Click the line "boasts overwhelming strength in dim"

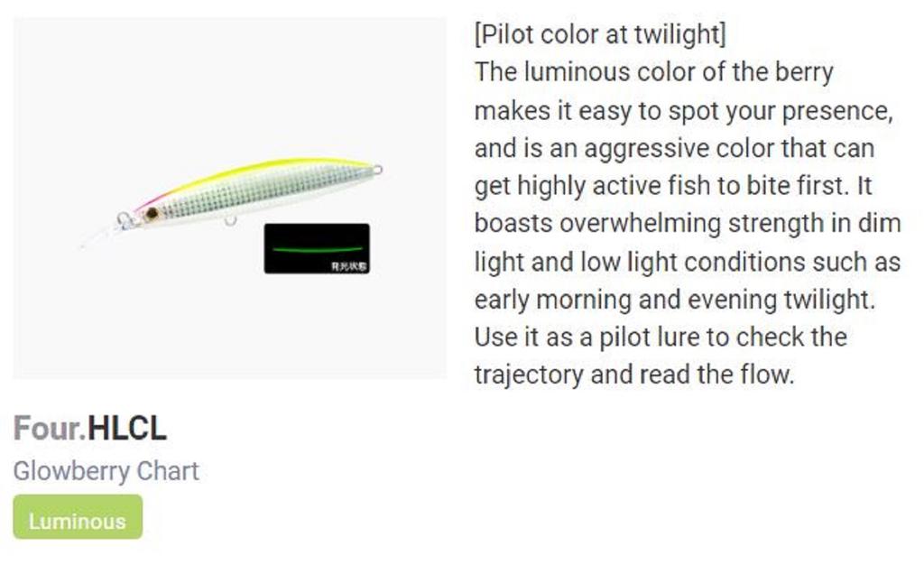pyautogui.click(x=687, y=223)
